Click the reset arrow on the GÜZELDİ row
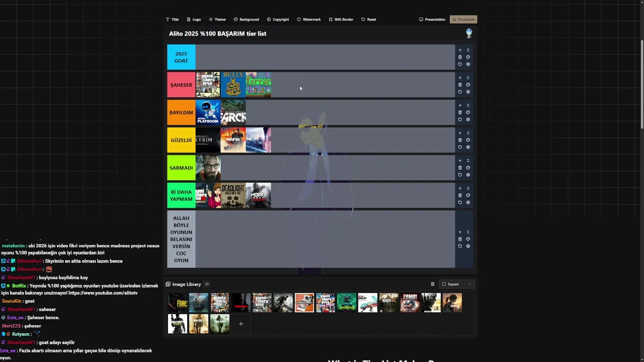 point(460,147)
